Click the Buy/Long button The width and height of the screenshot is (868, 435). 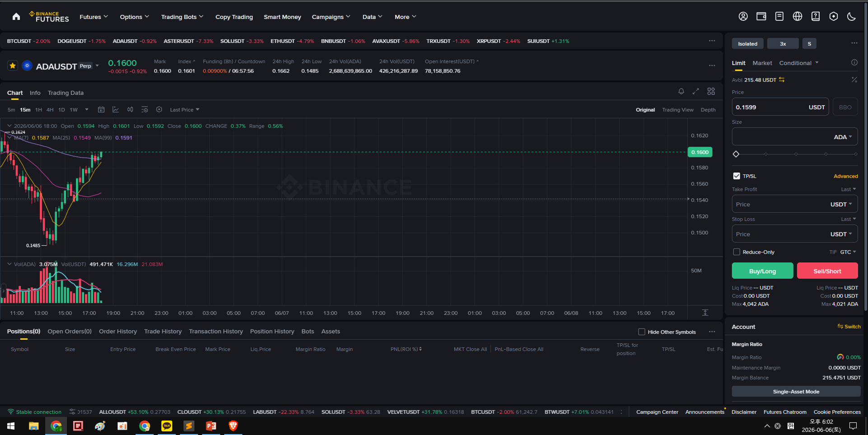pyautogui.click(x=762, y=271)
